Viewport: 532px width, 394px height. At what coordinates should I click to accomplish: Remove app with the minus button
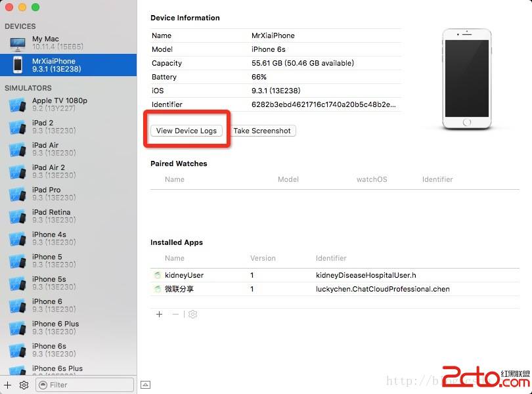click(x=175, y=315)
